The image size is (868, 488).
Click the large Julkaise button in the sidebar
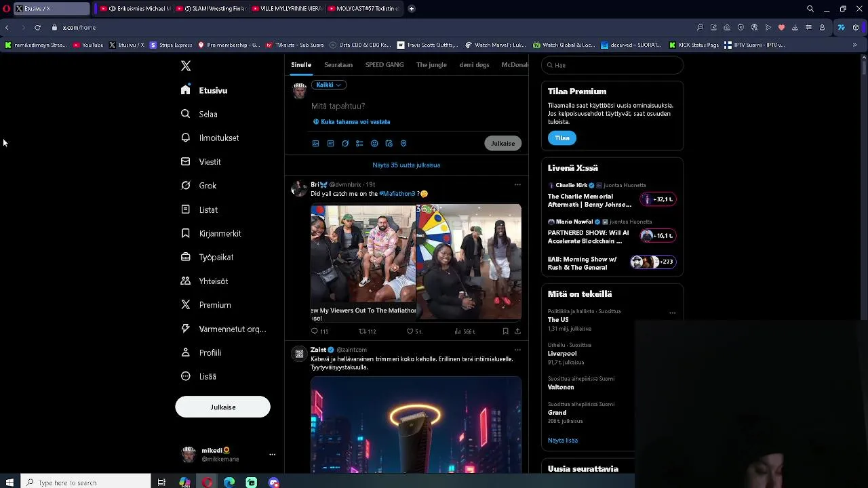click(222, 407)
